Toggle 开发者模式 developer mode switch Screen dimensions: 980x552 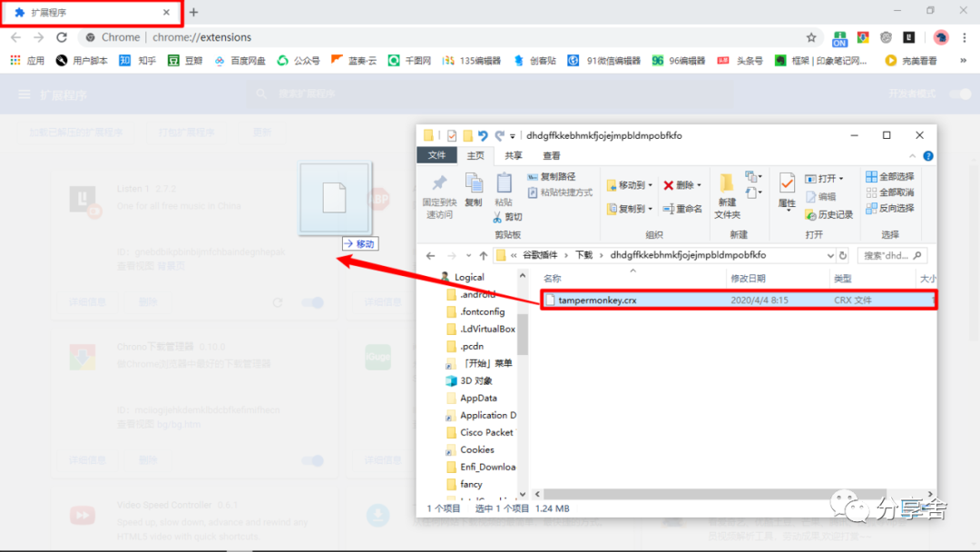960,94
